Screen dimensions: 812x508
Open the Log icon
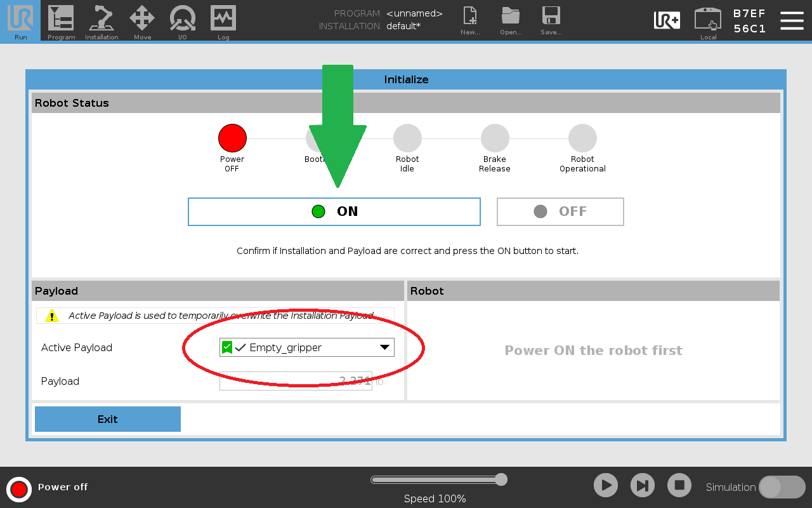click(x=223, y=18)
